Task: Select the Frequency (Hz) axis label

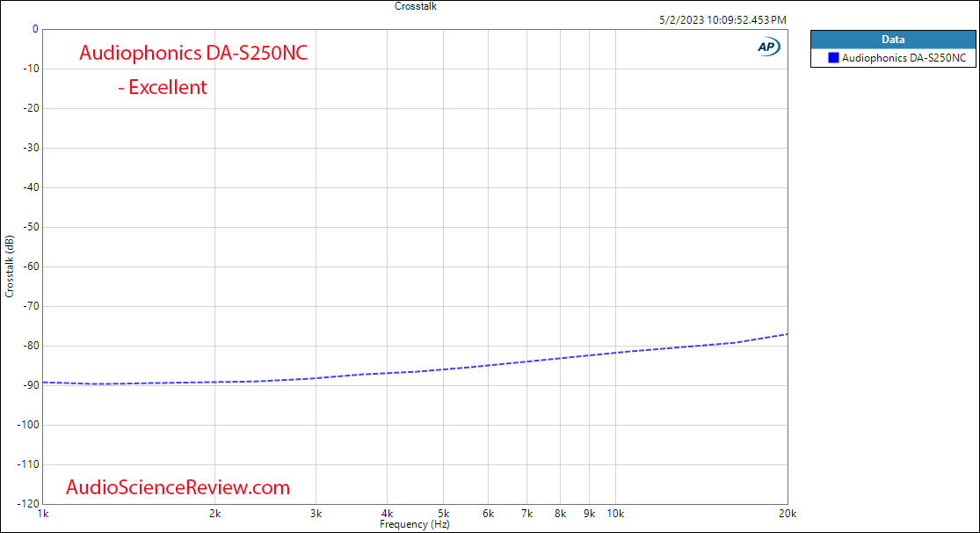Action: (x=414, y=524)
